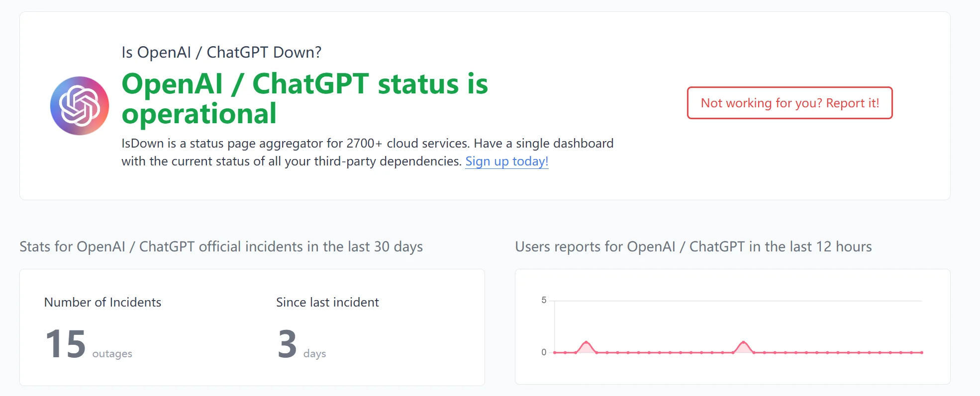This screenshot has width=980, height=396.
Task: Select the leftmost data point on reports chart
Action: pos(555,352)
